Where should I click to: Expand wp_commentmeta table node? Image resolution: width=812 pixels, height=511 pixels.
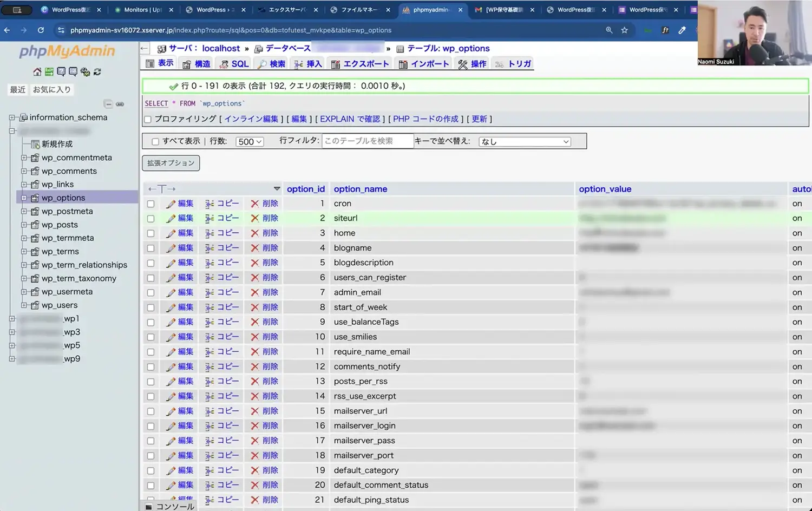(24, 158)
